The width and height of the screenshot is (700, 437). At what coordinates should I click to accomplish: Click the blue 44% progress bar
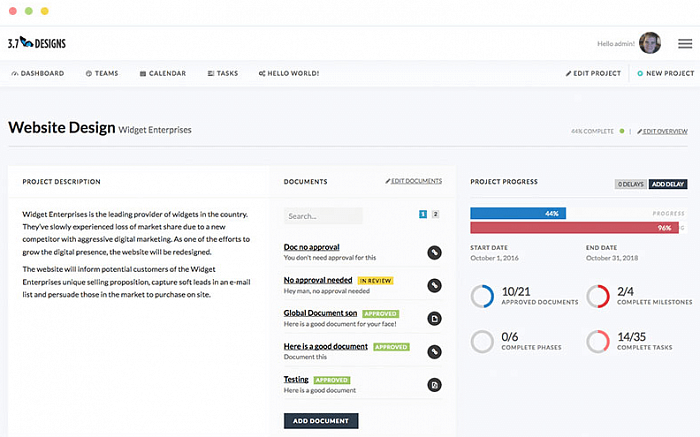click(x=518, y=213)
